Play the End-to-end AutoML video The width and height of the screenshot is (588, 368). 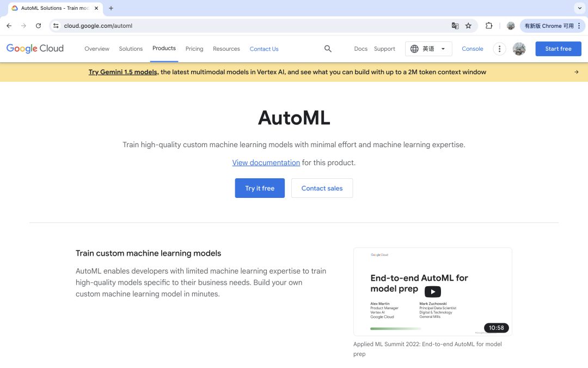pyautogui.click(x=432, y=292)
